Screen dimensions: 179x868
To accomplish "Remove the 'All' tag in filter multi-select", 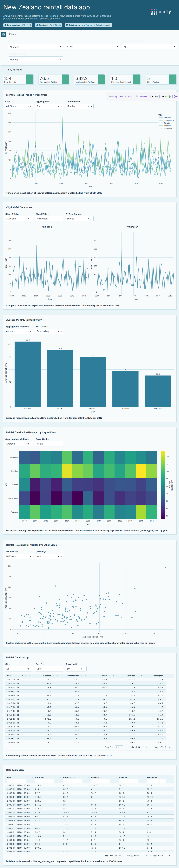I will coord(67,47).
